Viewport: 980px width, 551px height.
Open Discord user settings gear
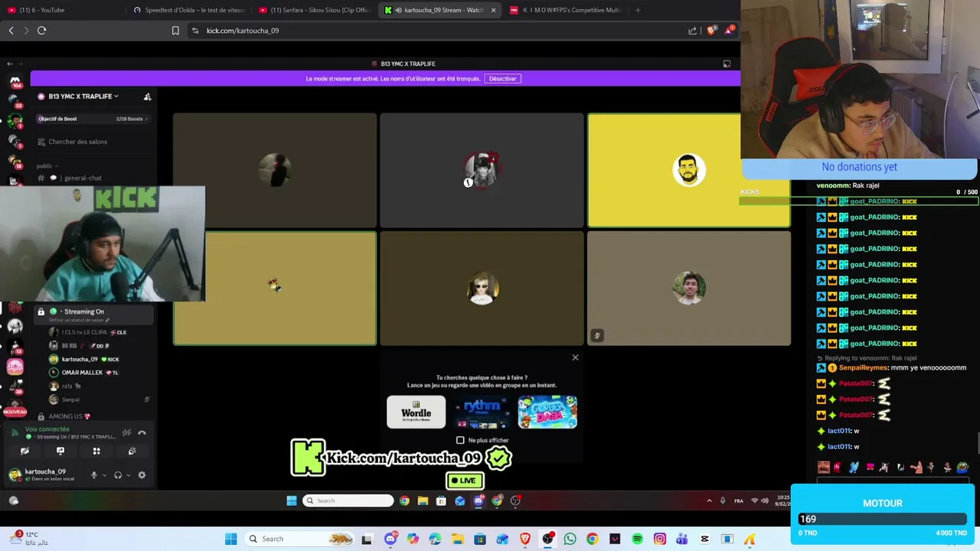142,475
